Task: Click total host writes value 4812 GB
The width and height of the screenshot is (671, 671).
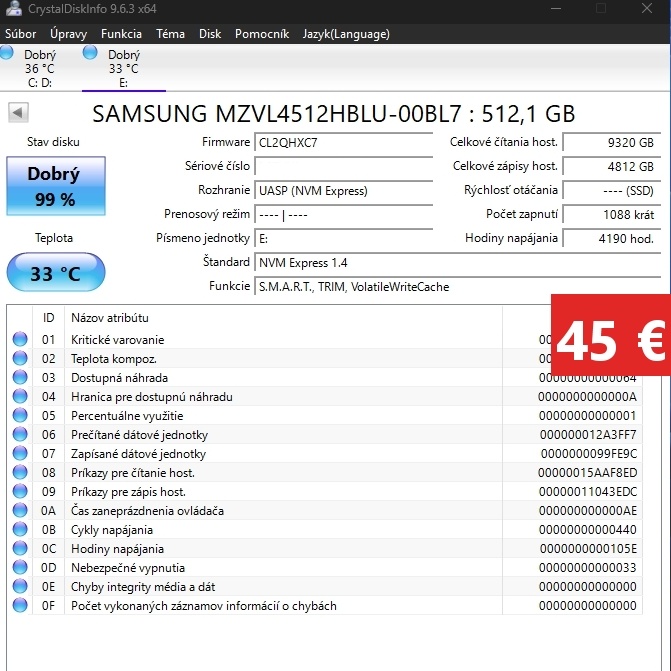Action: (612, 166)
